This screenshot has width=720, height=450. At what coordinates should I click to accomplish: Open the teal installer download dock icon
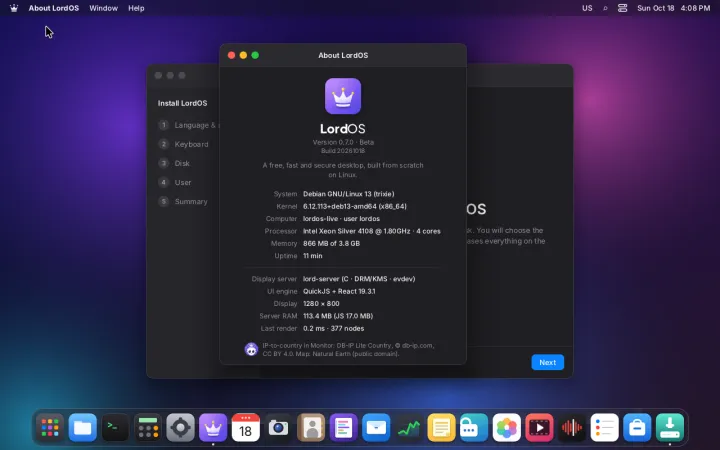tap(669, 428)
